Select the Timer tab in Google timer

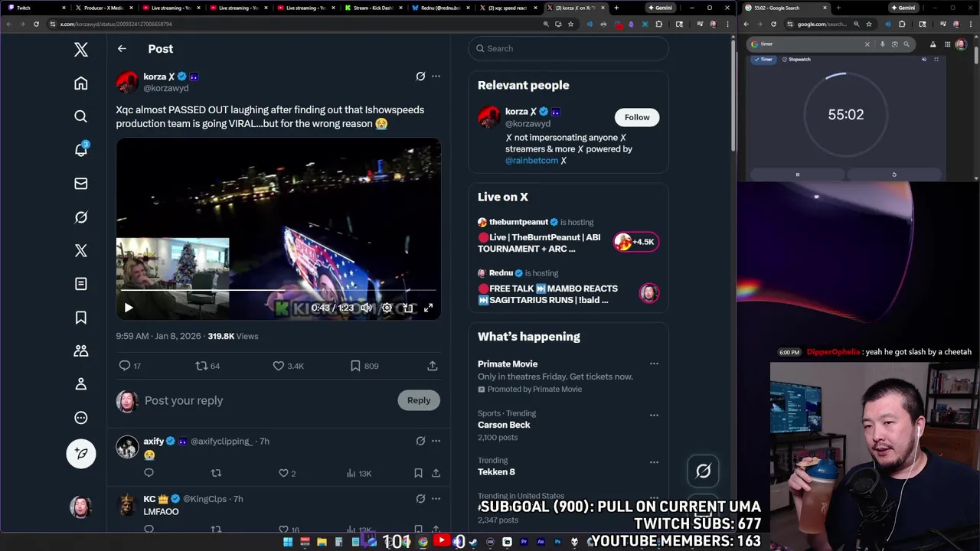tap(763, 59)
